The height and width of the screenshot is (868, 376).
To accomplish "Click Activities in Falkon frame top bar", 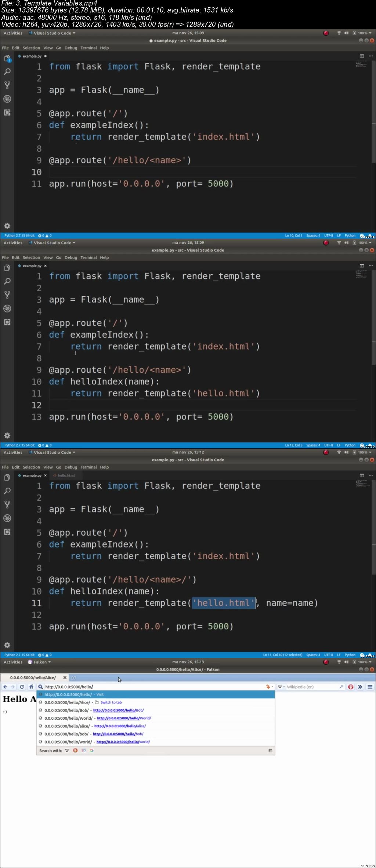I will (x=13, y=662).
